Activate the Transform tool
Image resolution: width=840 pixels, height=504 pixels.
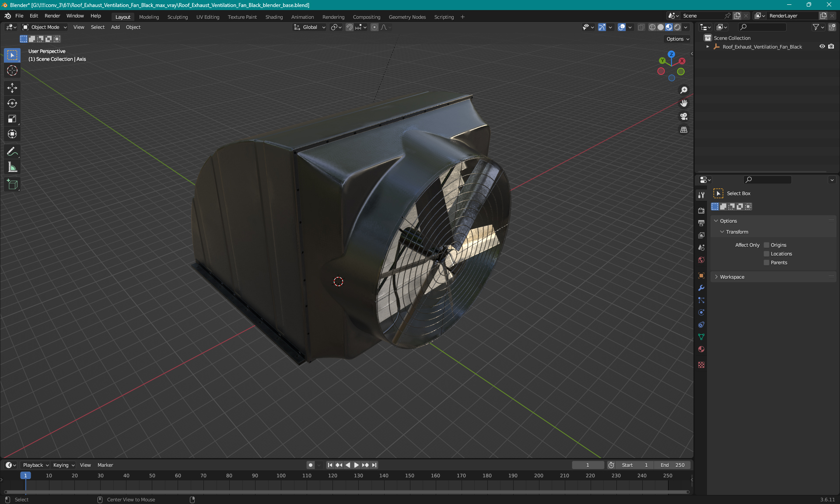click(12, 134)
